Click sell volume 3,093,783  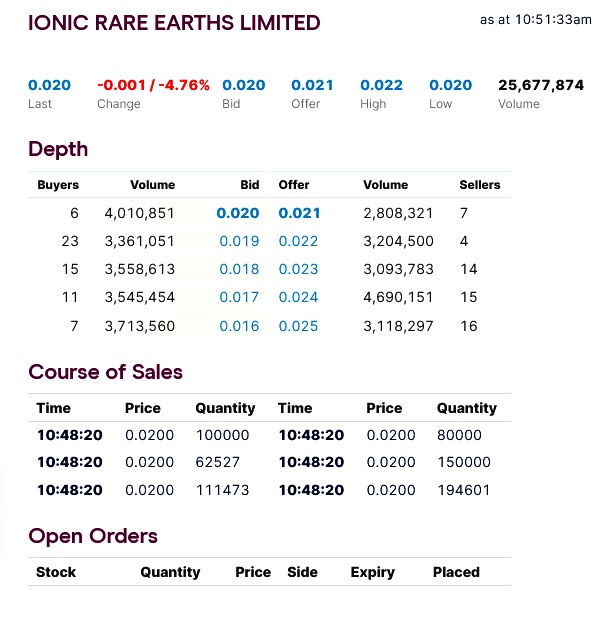(x=398, y=270)
